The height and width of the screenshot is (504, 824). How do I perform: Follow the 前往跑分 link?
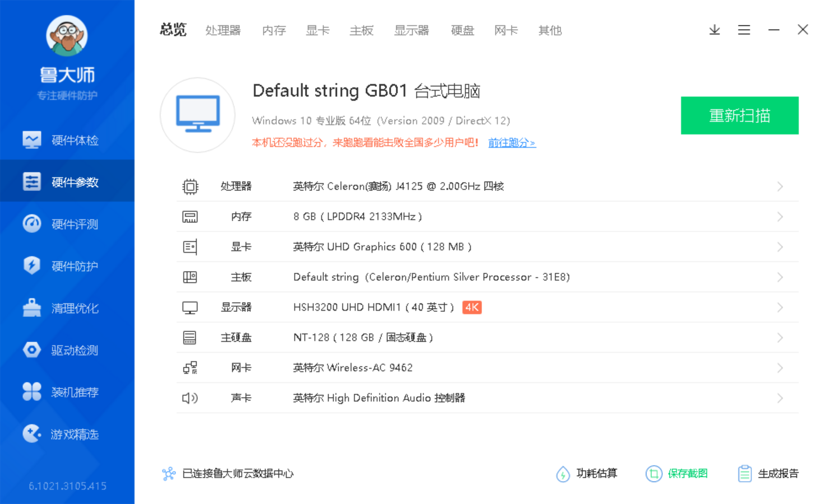pos(512,143)
